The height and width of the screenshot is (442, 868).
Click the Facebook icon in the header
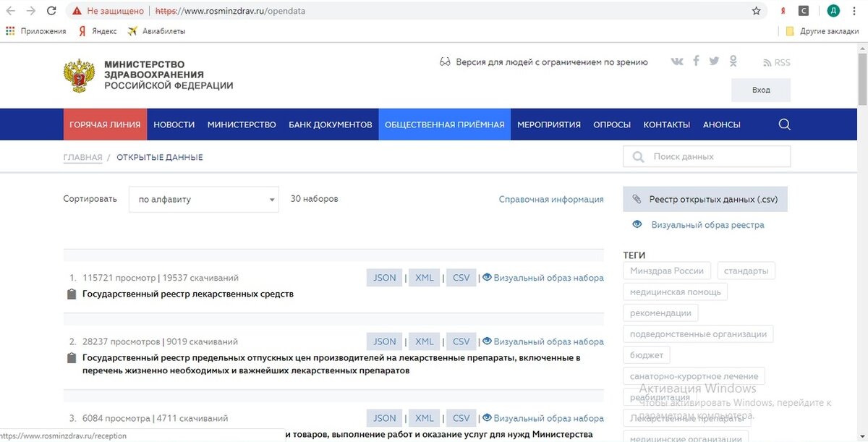(x=696, y=61)
